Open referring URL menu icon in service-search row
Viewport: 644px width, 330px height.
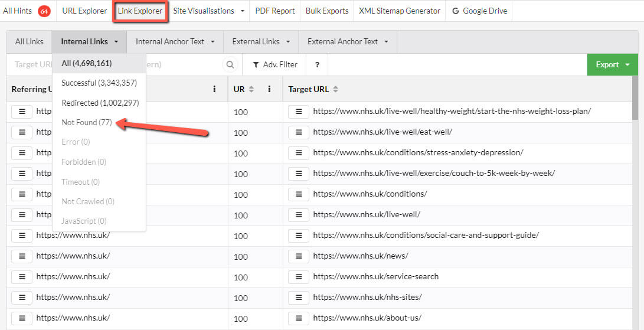pos(22,277)
